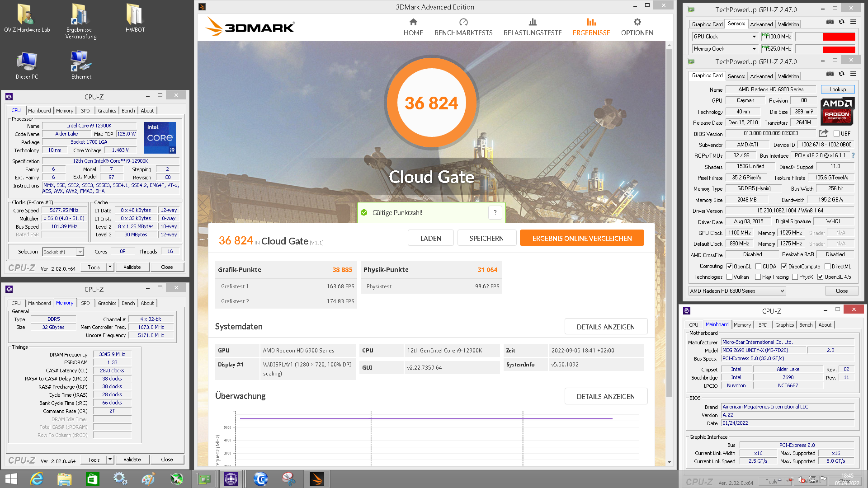This screenshot has height=488, width=868.
Task: Click the red Memory Clock sensor graph bar
Action: (x=839, y=49)
